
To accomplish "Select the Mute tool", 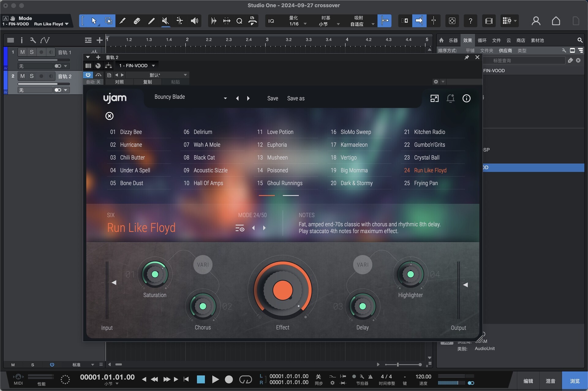I will click(x=165, y=21).
